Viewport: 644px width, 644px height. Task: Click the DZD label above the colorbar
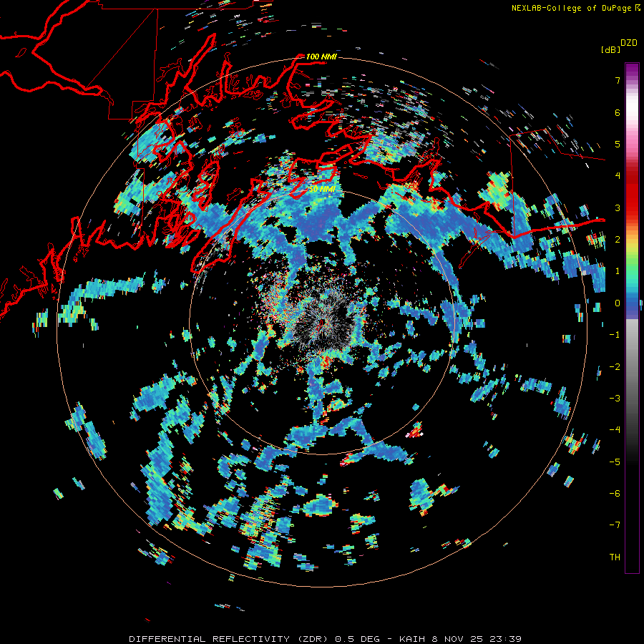[629, 43]
